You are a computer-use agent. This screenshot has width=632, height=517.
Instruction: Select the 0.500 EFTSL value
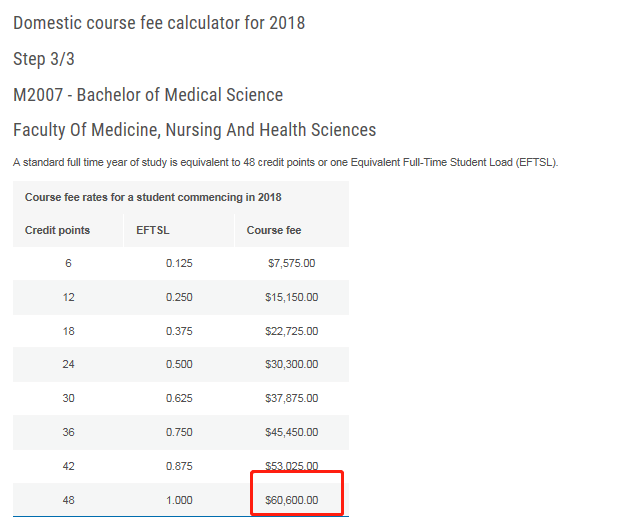179,364
